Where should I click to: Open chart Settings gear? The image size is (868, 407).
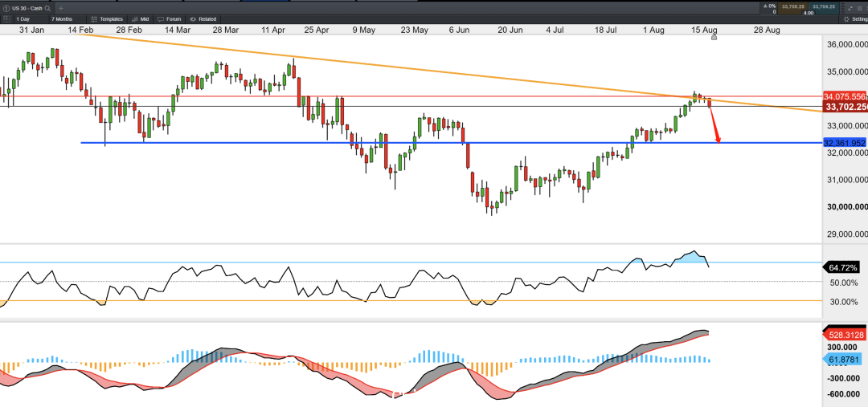(x=846, y=18)
